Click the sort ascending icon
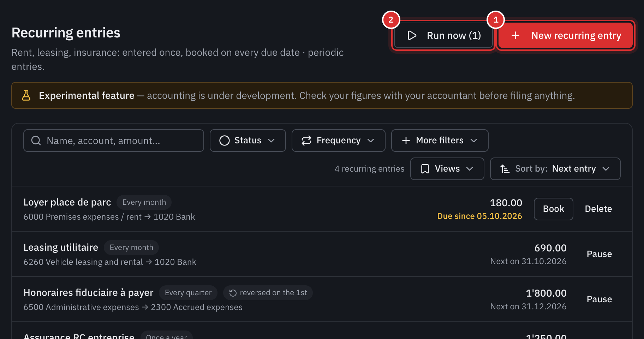This screenshot has width=644, height=339. [505, 169]
